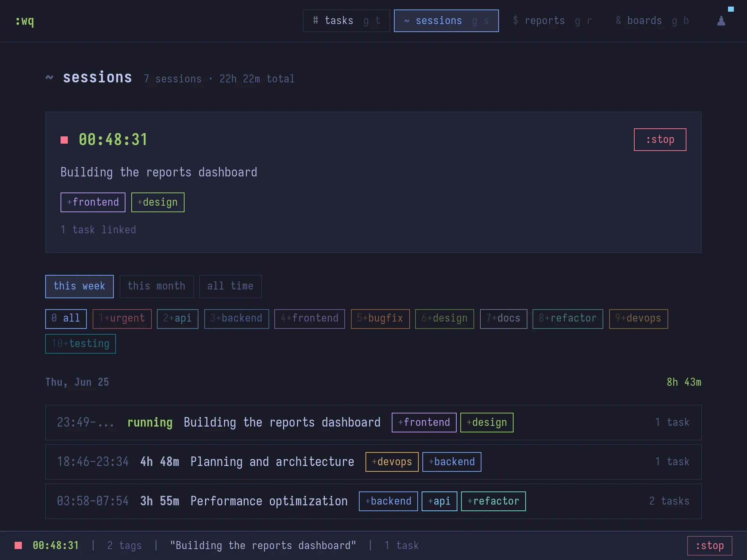The image size is (747, 560).
Task: Open the Planning and architecture session
Action: click(x=373, y=462)
